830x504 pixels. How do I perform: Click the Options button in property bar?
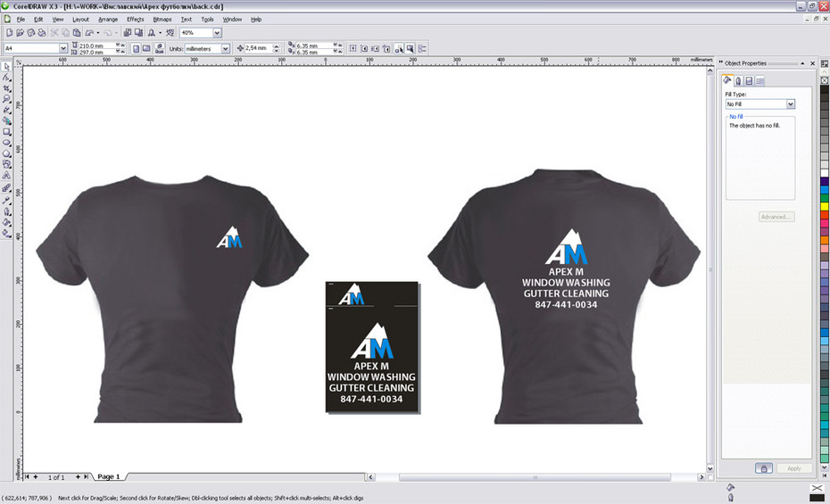tap(422, 49)
